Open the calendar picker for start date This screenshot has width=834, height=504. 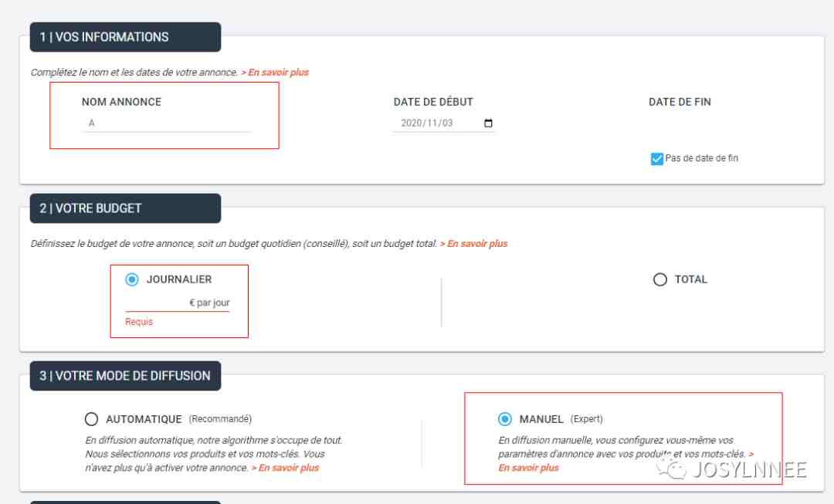(x=488, y=123)
